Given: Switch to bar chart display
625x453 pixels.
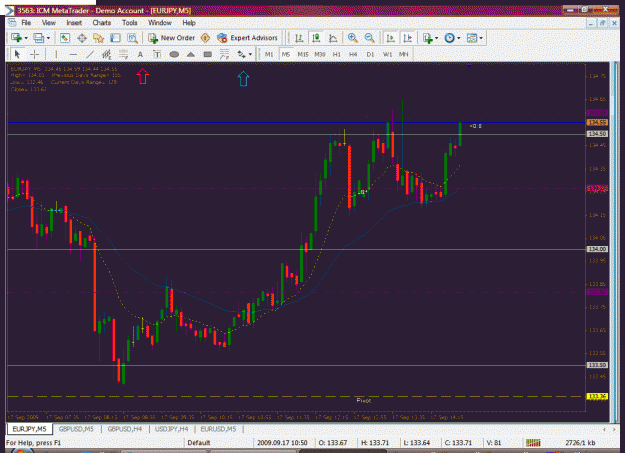Looking at the screenshot, I should point(299,38).
